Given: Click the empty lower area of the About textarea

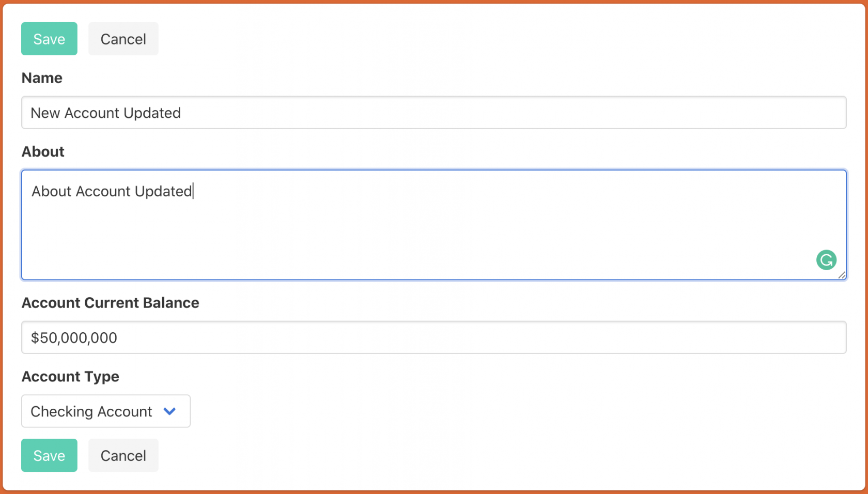Looking at the screenshot, I should 413,243.
